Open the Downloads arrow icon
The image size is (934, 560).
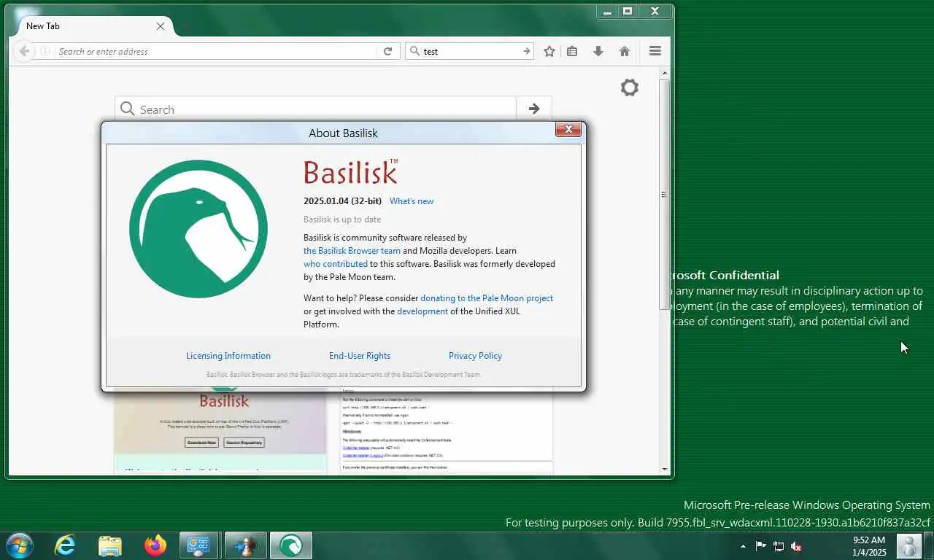coord(598,51)
